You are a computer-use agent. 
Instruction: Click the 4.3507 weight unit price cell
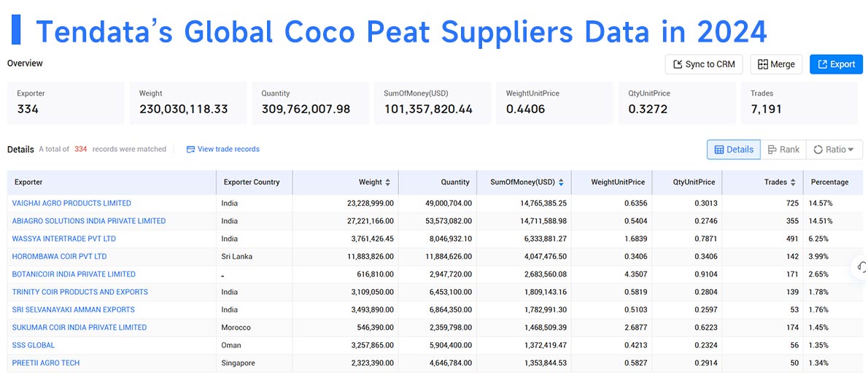click(x=612, y=274)
